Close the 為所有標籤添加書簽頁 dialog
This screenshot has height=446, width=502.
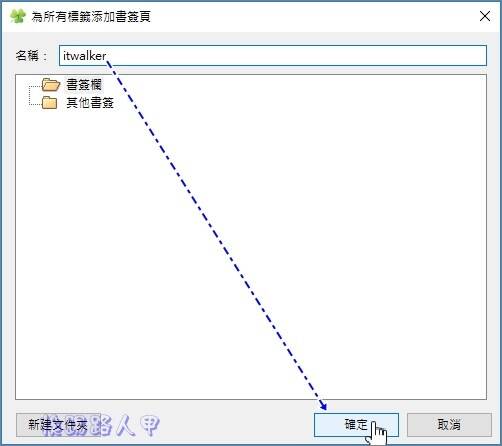[485, 16]
